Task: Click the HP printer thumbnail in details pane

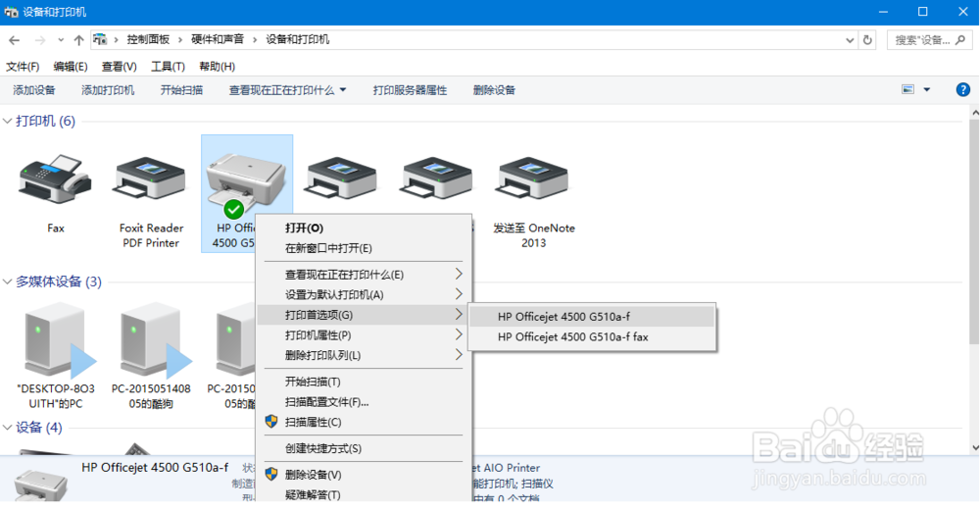Action: click(x=40, y=484)
